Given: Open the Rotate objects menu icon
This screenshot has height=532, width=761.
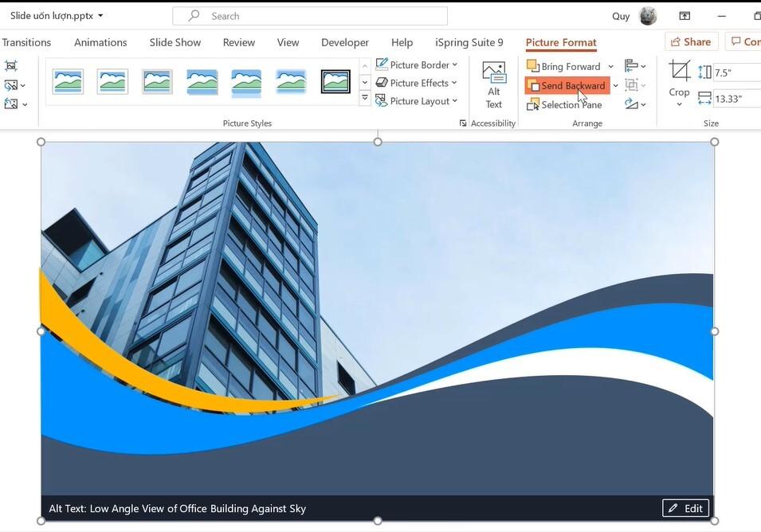Looking at the screenshot, I should point(635,104).
